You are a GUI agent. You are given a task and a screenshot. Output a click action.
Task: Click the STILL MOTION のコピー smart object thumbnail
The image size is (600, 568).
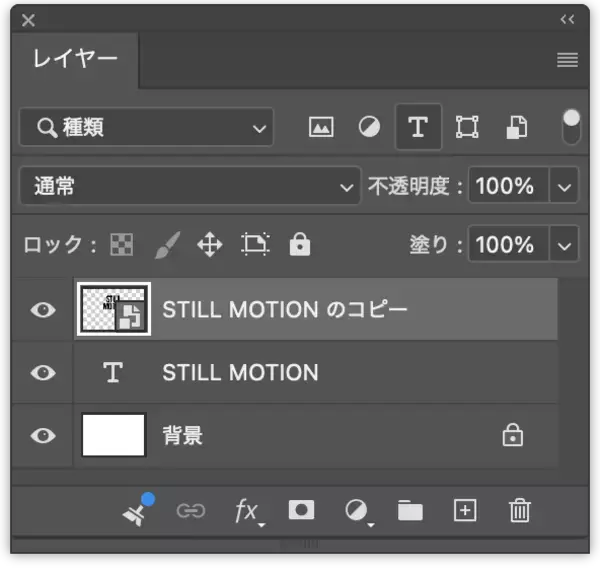click(x=114, y=309)
